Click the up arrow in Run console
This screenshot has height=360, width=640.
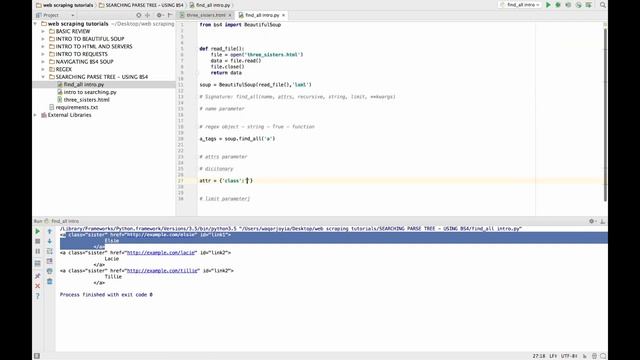click(x=50, y=231)
